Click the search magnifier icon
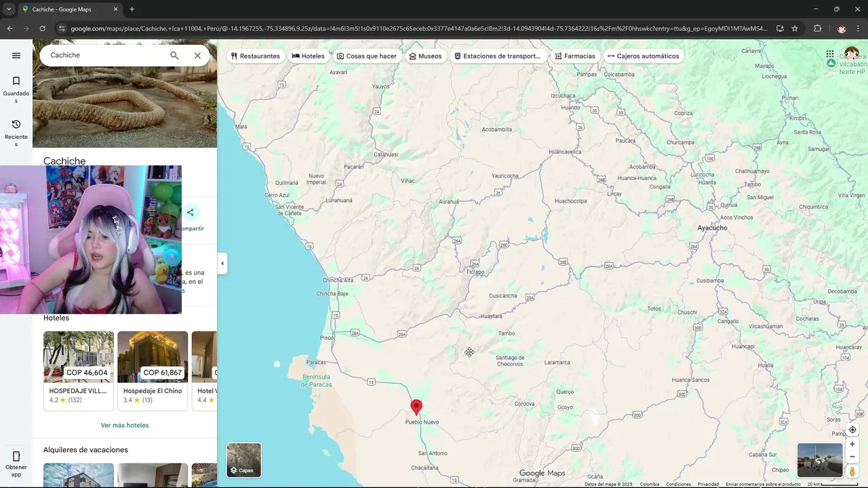 tap(174, 56)
